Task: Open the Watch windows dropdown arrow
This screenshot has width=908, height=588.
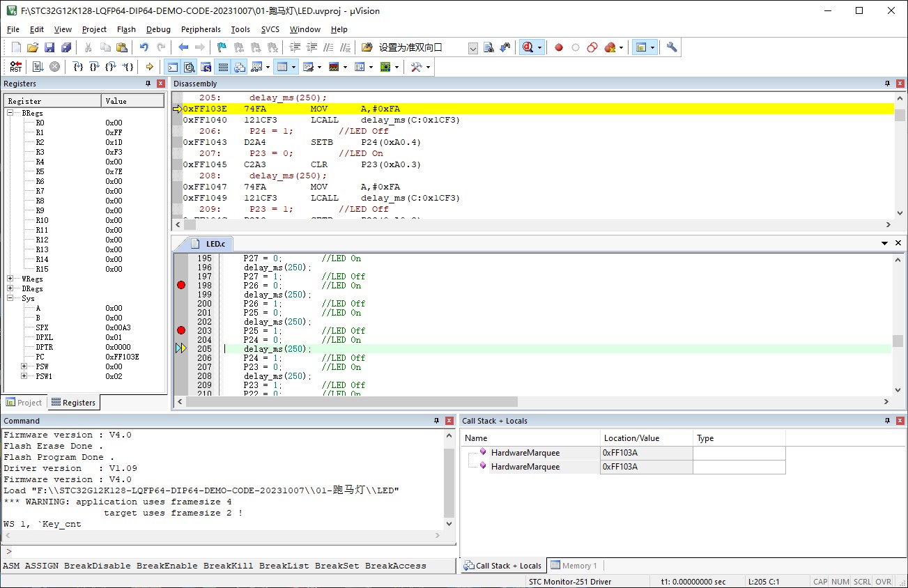Action: click(x=268, y=67)
